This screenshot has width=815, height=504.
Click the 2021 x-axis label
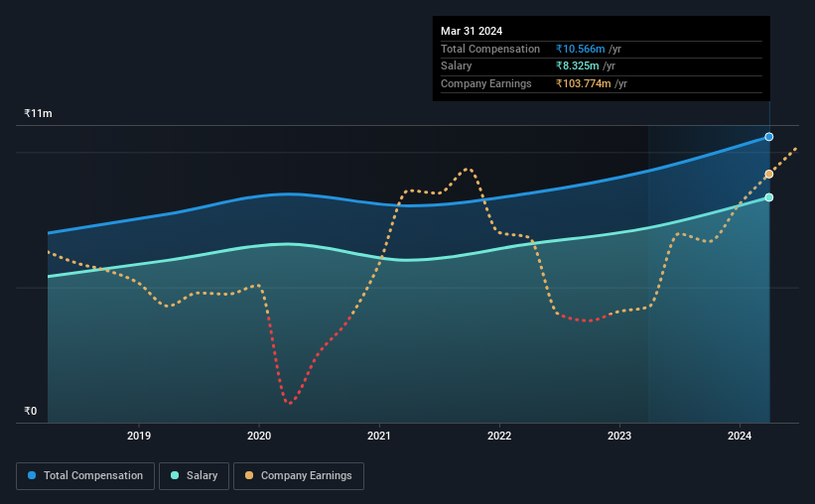point(379,436)
